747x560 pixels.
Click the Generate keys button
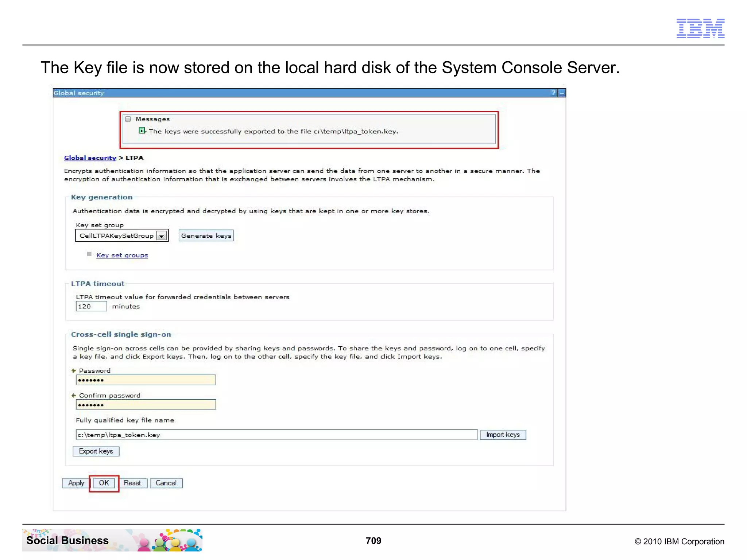tap(206, 236)
